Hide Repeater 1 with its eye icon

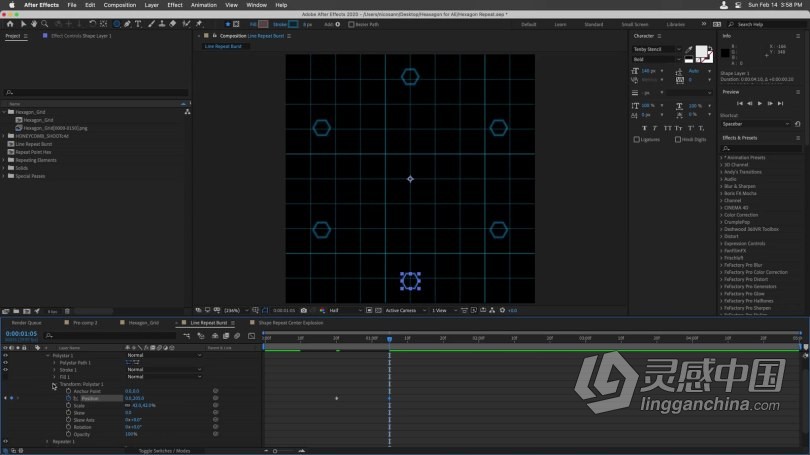[x=6, y=442]
